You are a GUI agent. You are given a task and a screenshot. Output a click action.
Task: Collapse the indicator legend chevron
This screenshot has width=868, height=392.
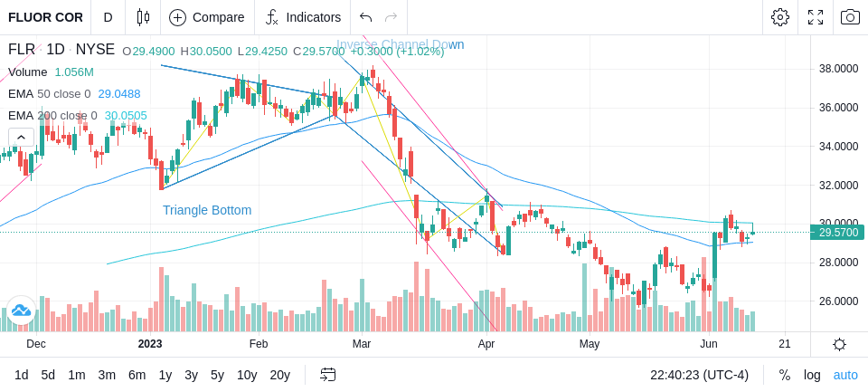pyautogui.click(x=21, y=137)
